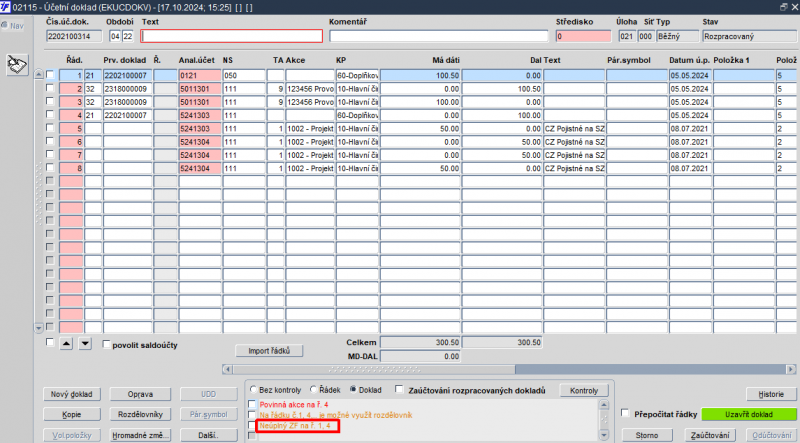Tick the checkbox for row 5
The image size is (800, 443).
50,128
